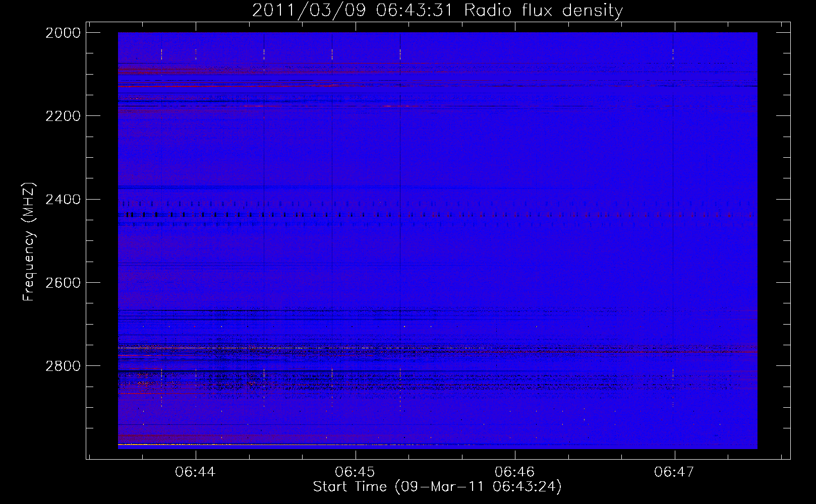
Task: Click the "06:44" time tick label
Action: [195, 472]
